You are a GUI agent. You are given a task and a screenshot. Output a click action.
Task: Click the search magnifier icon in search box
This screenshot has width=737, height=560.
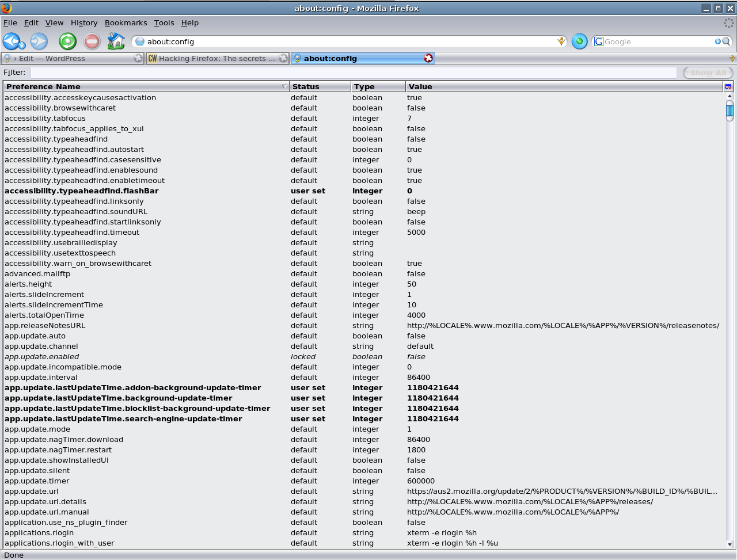726,41
